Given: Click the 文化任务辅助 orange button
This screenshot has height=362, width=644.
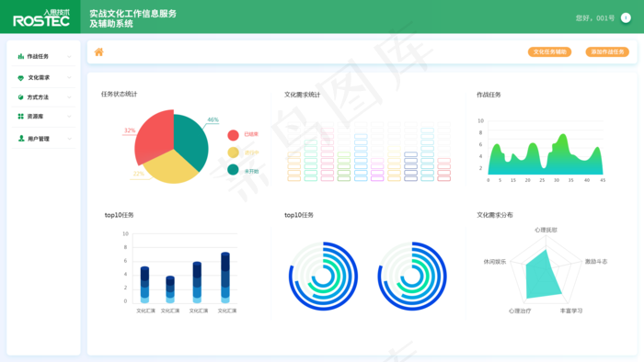Looking at the screenshot, I should click(x=549, y=51).
